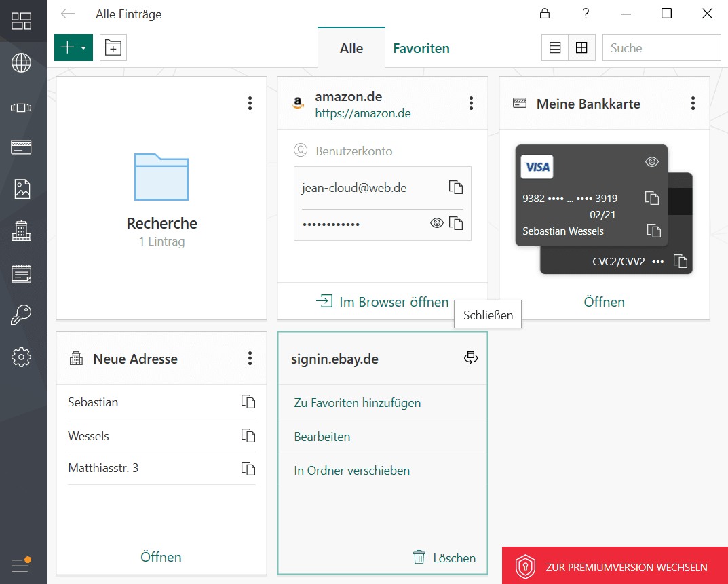Image resolution: width=728 pixels, height=584 pixels.
Task: Click into the Suche search field
Action: pyautogui.click(x=661, y=47)
